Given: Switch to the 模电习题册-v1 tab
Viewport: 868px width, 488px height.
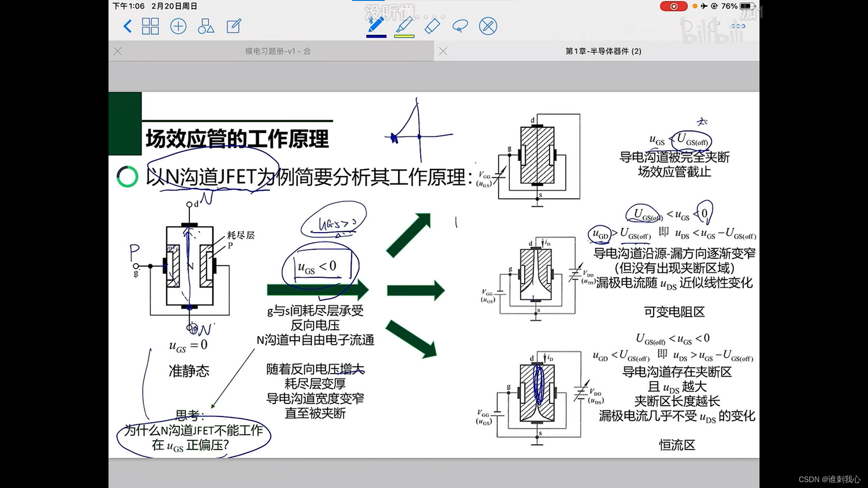Looking at the screenshot, I should pyautogui.click(x=278, y=52).
